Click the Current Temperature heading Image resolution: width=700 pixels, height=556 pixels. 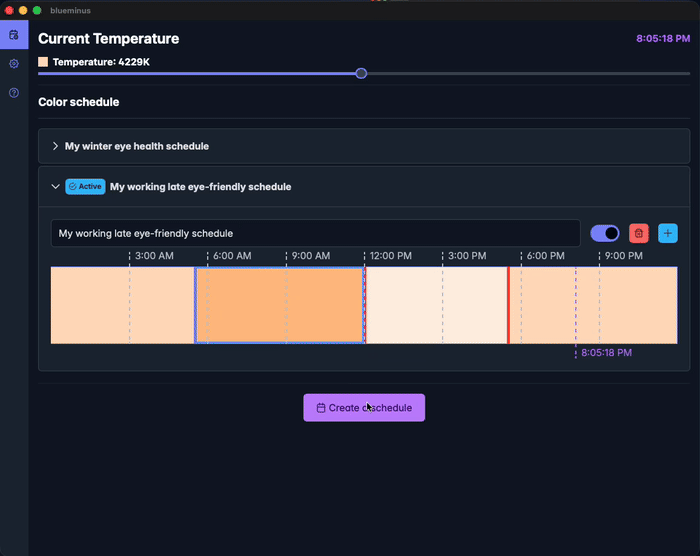[x=108, y=39]
